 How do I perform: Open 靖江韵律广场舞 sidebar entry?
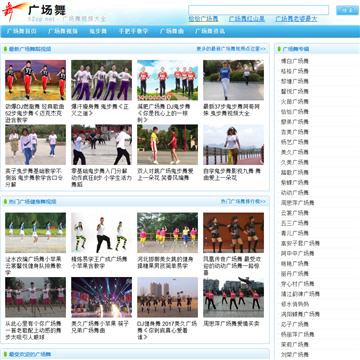[300, 294]
